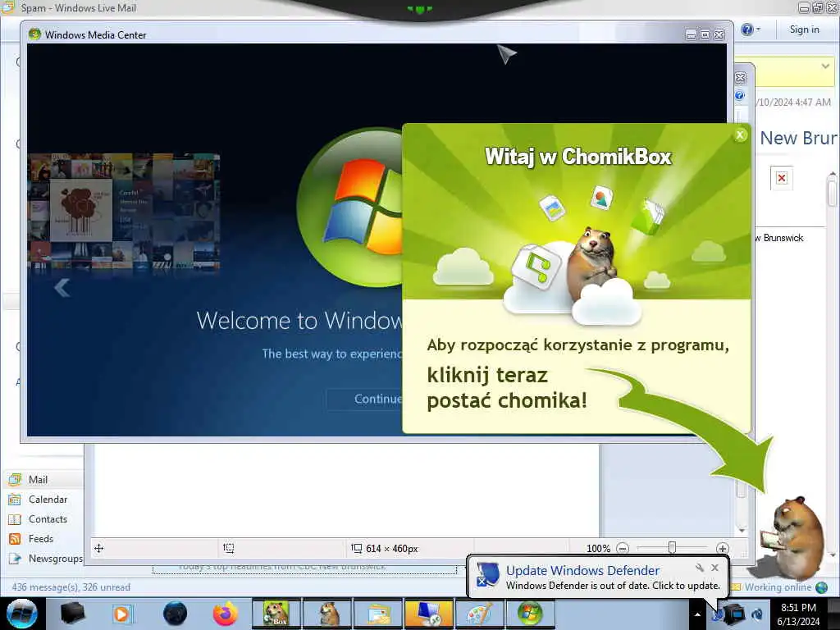Click the Windows Media Center title icon

[34, 34]
